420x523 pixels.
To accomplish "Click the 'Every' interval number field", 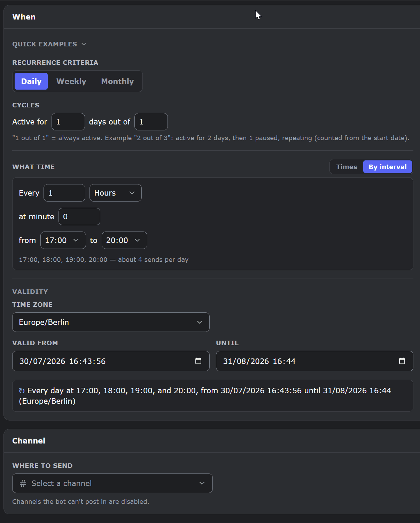I will click(x=64, y=193).
